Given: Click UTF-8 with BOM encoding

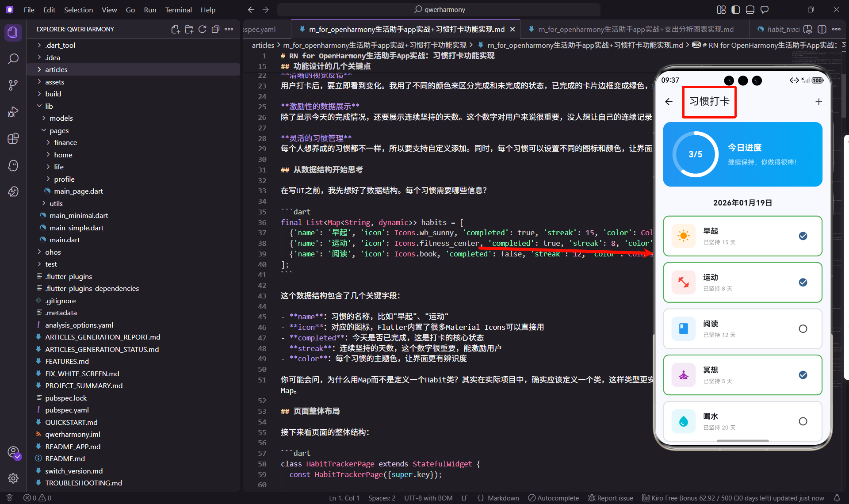Looking at the screenshot, I should coord(428,498).
